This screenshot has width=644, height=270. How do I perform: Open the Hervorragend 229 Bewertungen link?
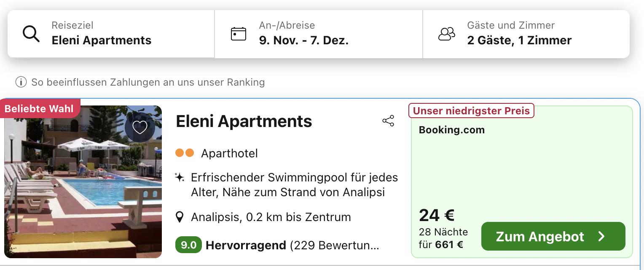pos(292,245)
